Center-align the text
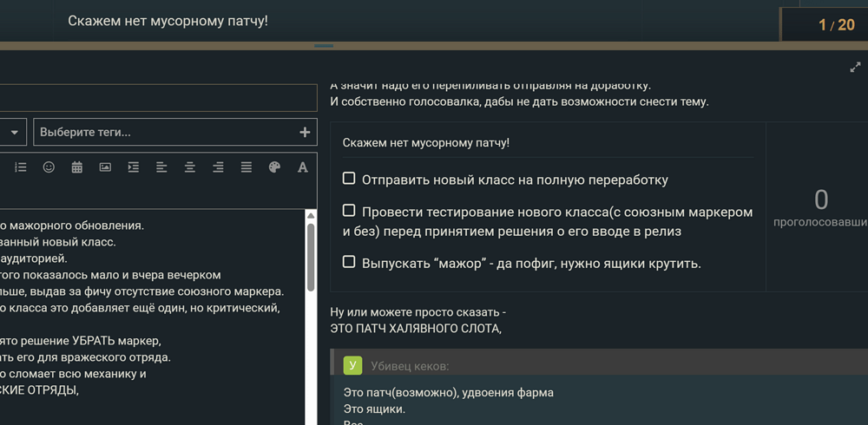 click(189, 167)
